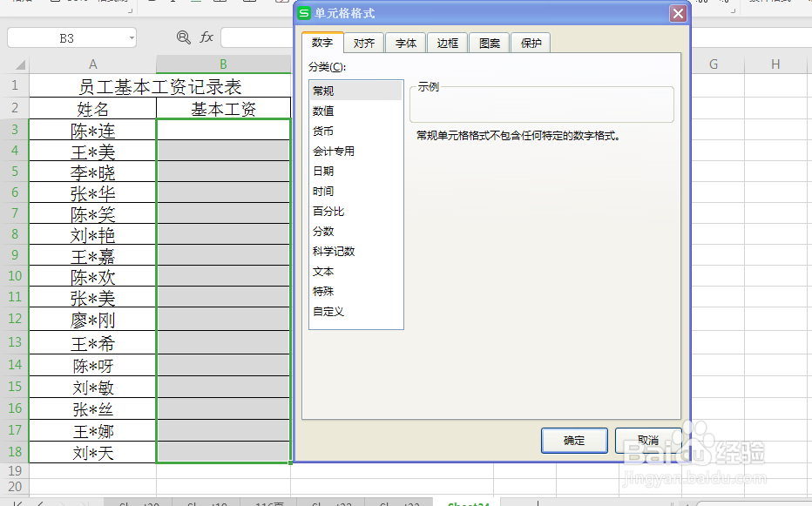Click the 确定 button to confirm
Viewport: 812px width, 506px height.
coord(574,441)
